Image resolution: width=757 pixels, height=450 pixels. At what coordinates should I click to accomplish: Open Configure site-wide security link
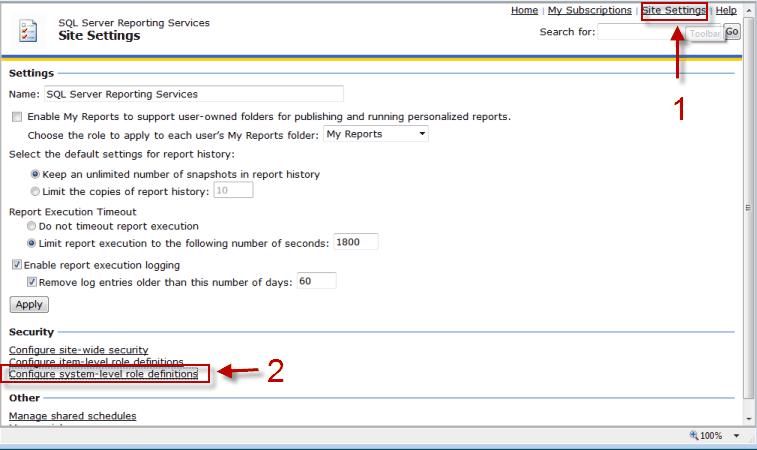point(79,350)
